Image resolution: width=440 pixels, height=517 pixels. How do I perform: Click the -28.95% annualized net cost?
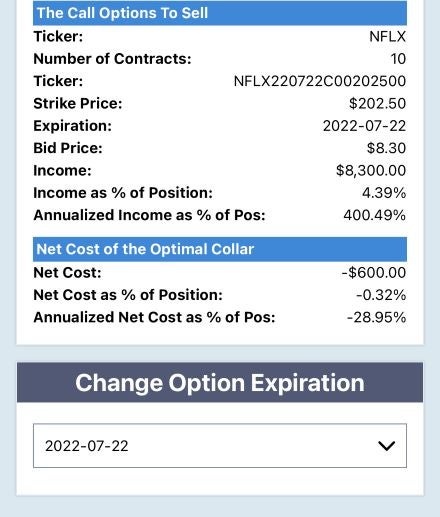coord(376,317)
